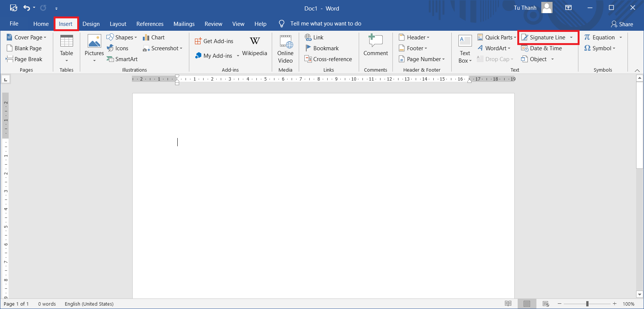Image resolution: width=644 pixels, height=309 pixels.
Task: Select Print Layout view in status bar
Action: (x=527, y=304)
